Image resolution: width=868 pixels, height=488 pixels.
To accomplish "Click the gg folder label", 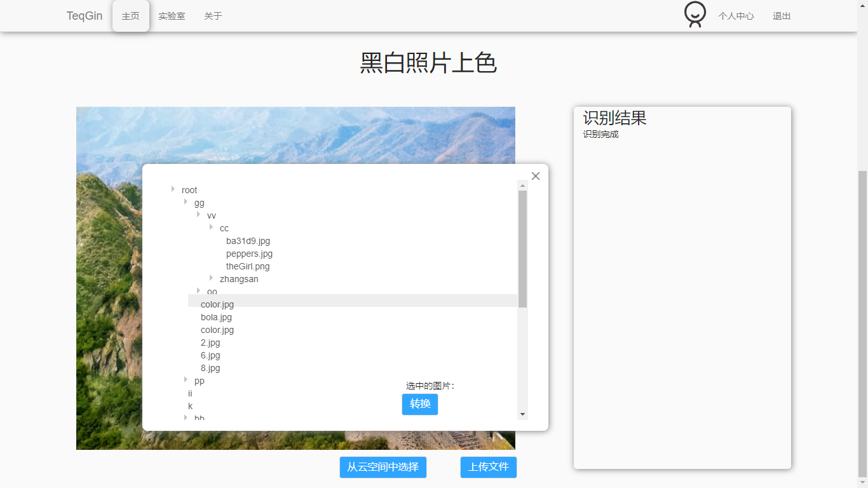I will [x=200, y=203].
